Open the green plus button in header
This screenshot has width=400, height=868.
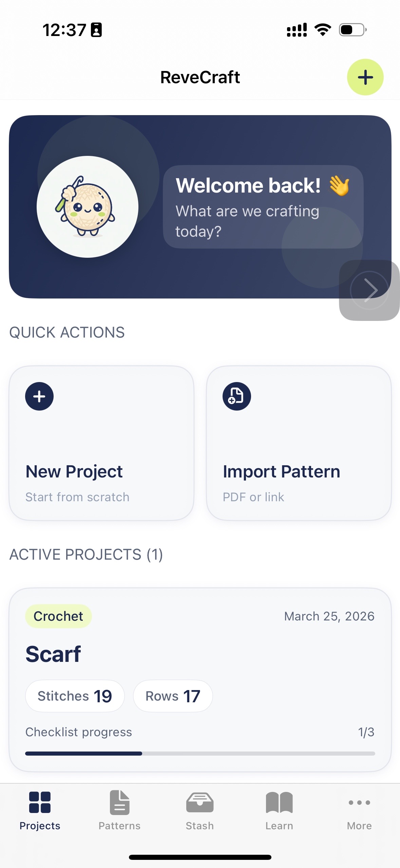point(365,77)
